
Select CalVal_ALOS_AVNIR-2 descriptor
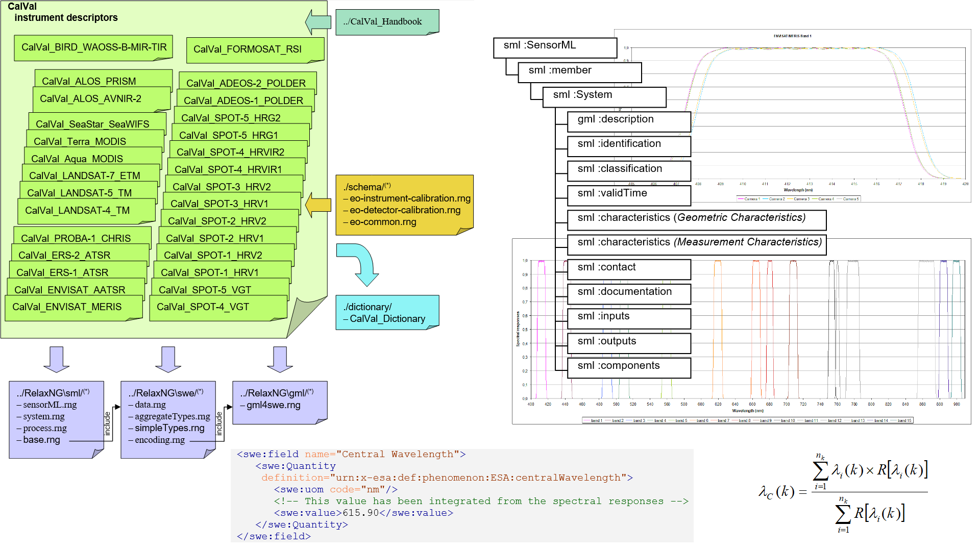(x=102, y=99)
